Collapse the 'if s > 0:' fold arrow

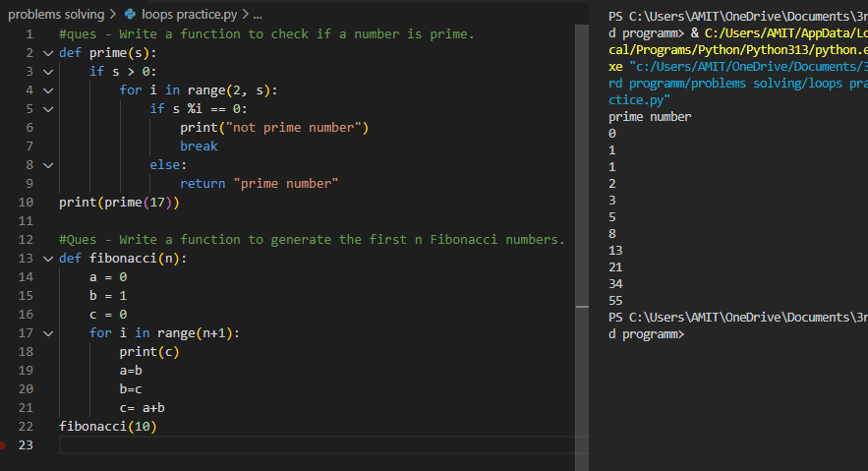coord(48,72)
